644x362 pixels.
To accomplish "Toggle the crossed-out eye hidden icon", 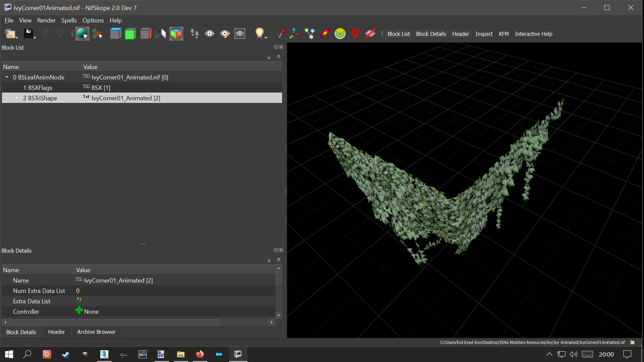I will [x=370, y=34].
